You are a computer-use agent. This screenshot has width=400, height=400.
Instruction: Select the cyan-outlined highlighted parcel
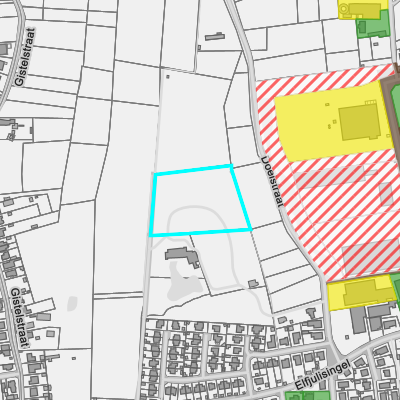click(x=200, y=200)
